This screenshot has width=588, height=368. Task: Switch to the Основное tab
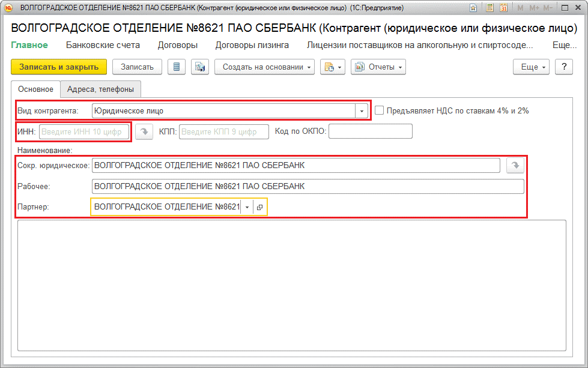point(35,89)
